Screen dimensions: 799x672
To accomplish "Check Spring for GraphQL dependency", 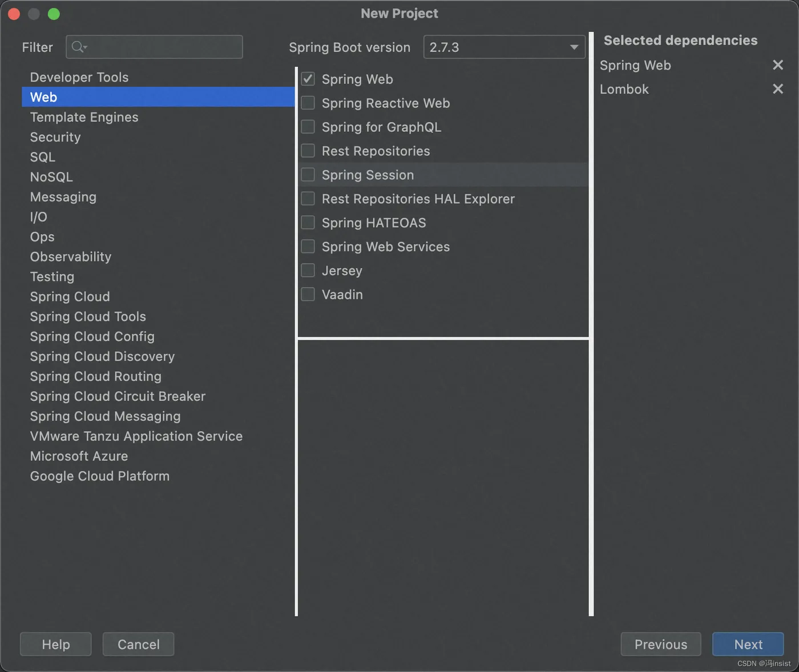I will 308,127.
